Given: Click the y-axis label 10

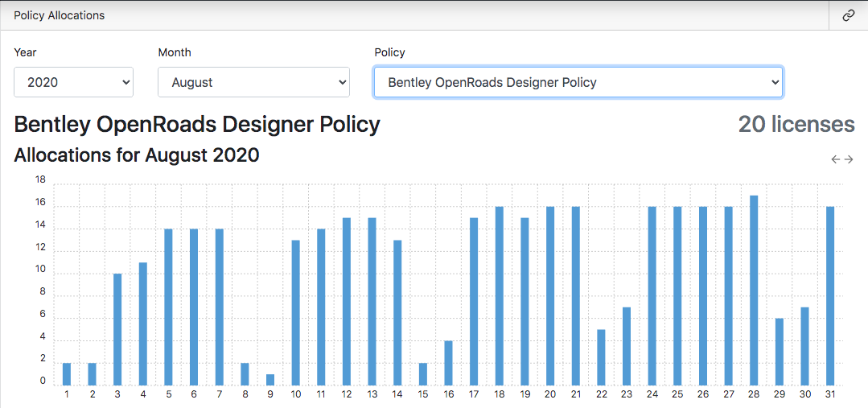Looking at the screenshot, I should click(40, 270).
